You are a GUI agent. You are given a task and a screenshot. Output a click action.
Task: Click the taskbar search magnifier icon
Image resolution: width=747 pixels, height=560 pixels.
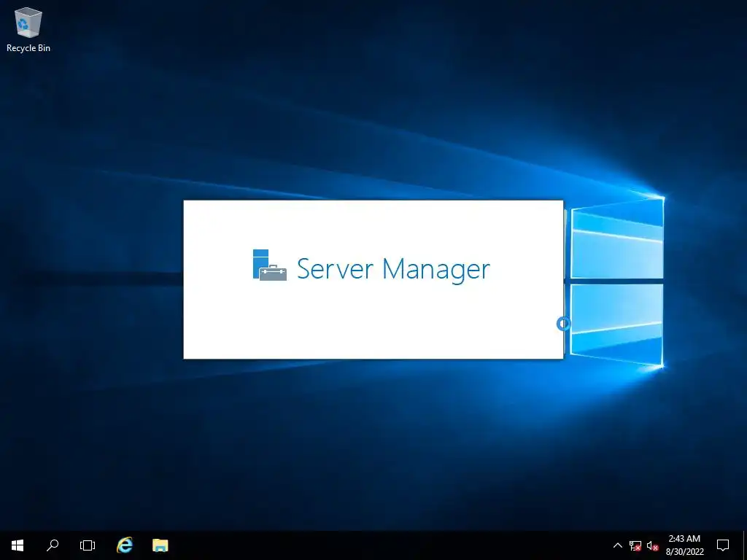click(53, 545)
